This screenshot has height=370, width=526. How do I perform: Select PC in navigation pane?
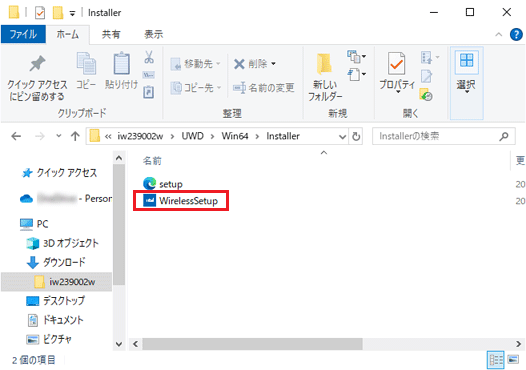34,224
